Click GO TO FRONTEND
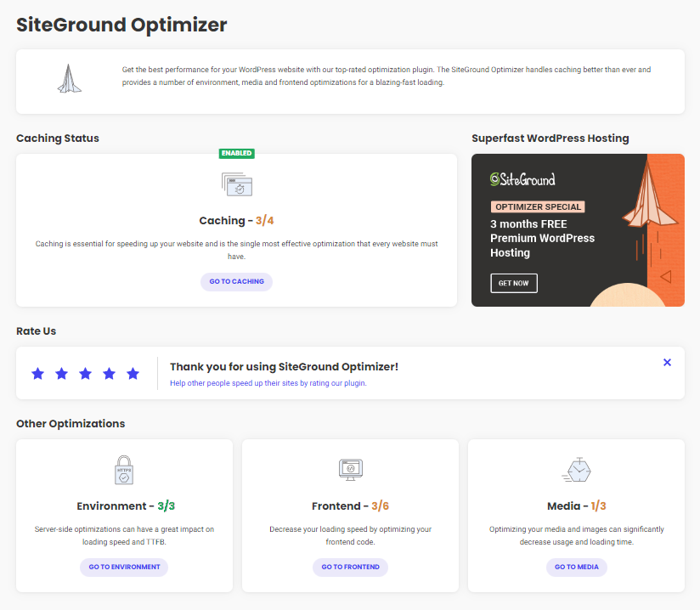The image size is (700, 610). tap(350, 567)
